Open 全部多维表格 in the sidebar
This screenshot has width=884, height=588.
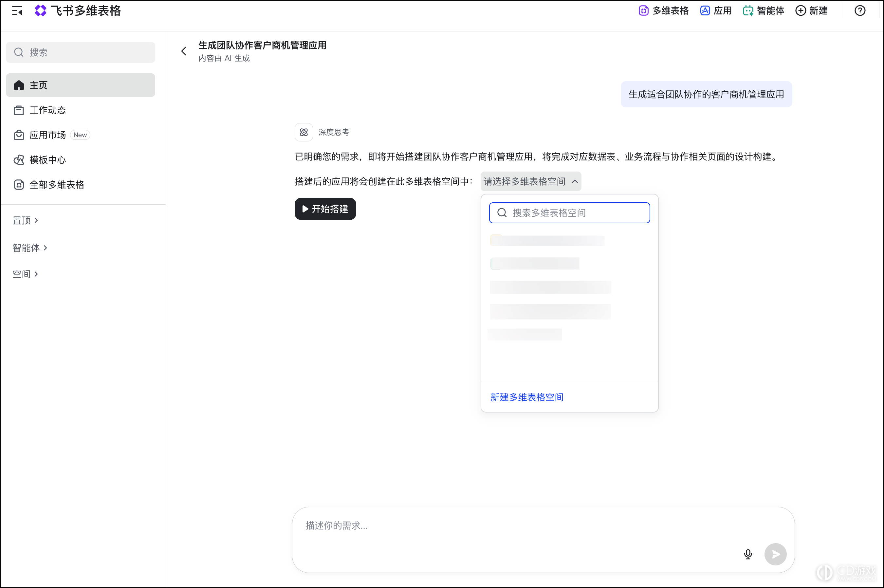[80, 185]
